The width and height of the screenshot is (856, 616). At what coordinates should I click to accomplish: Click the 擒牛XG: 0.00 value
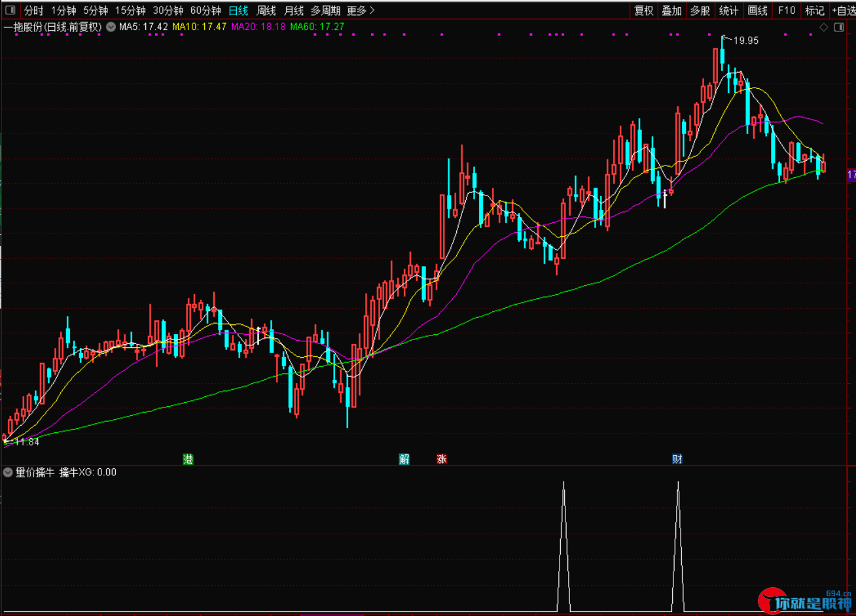pyautogui.click(x=88, y=472)
